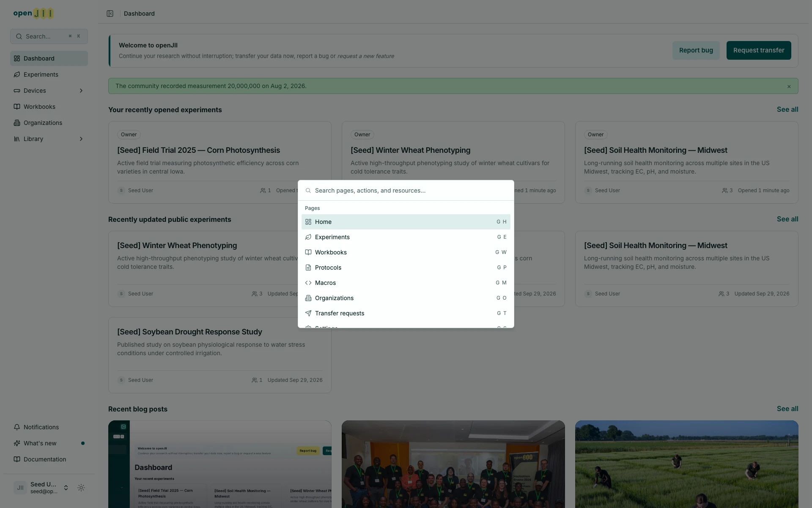The image size is (812, 508).
Task: Click the openJII logo
Action: pos(33,13)
